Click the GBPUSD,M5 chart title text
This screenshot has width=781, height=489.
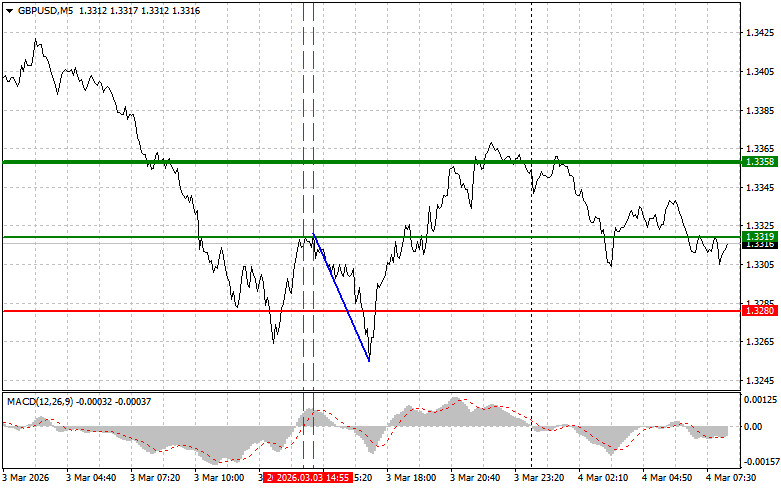point(46,10)
